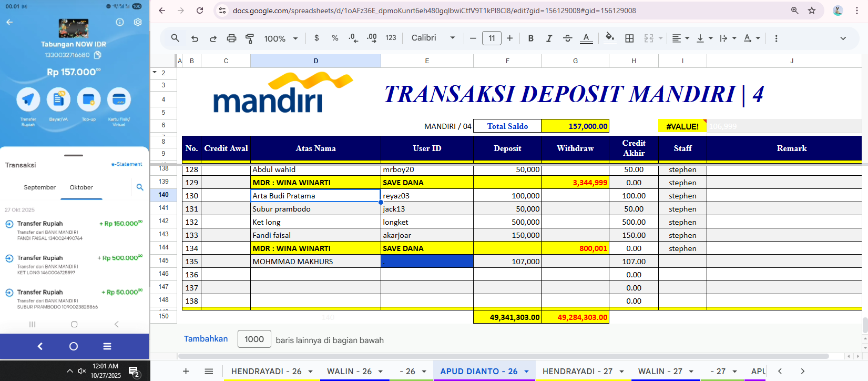868x381 pixels.
Task: Open the all sheets list
Action: pos(209,371)
